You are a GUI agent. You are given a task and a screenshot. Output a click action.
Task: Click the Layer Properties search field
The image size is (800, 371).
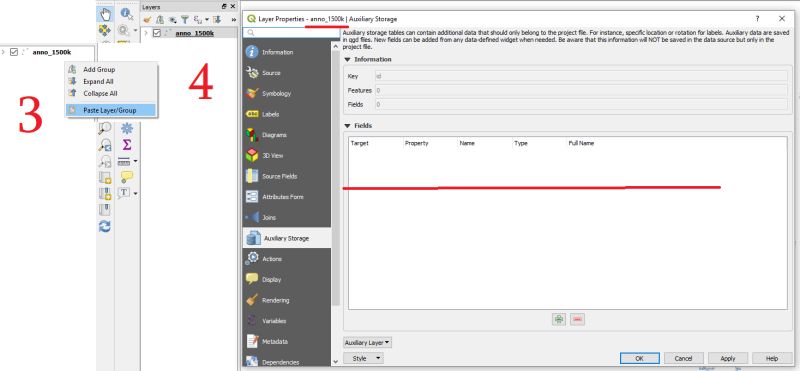click(x=291, y=33)
